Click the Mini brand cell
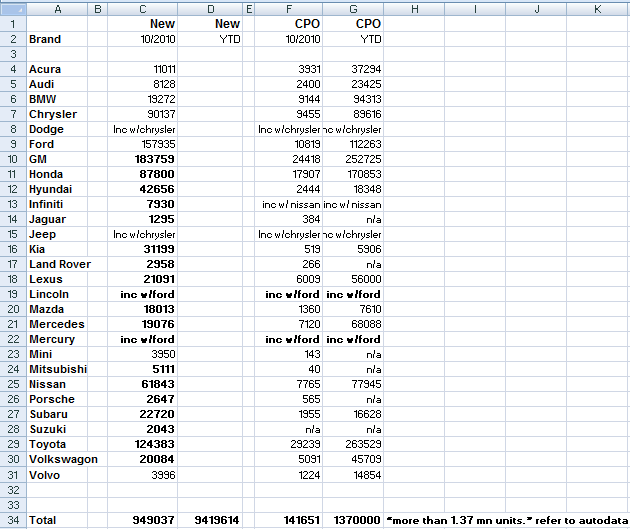 coord(57,354)
